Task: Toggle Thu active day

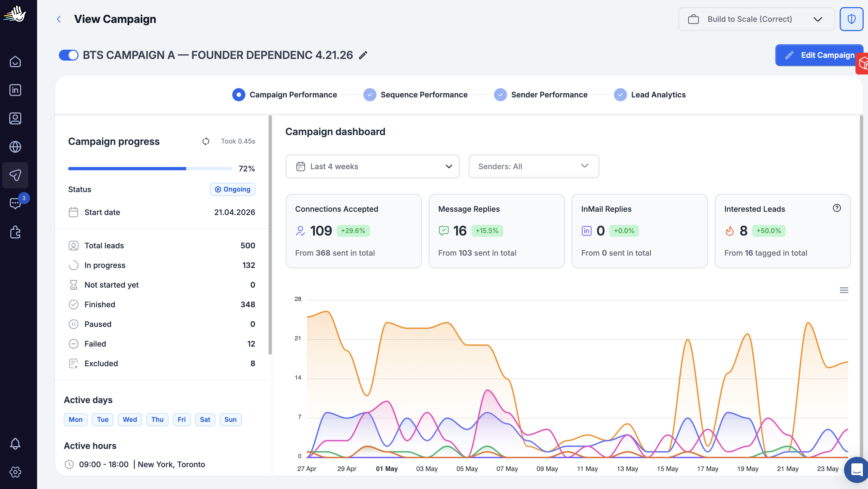Action: click(157, 419)
